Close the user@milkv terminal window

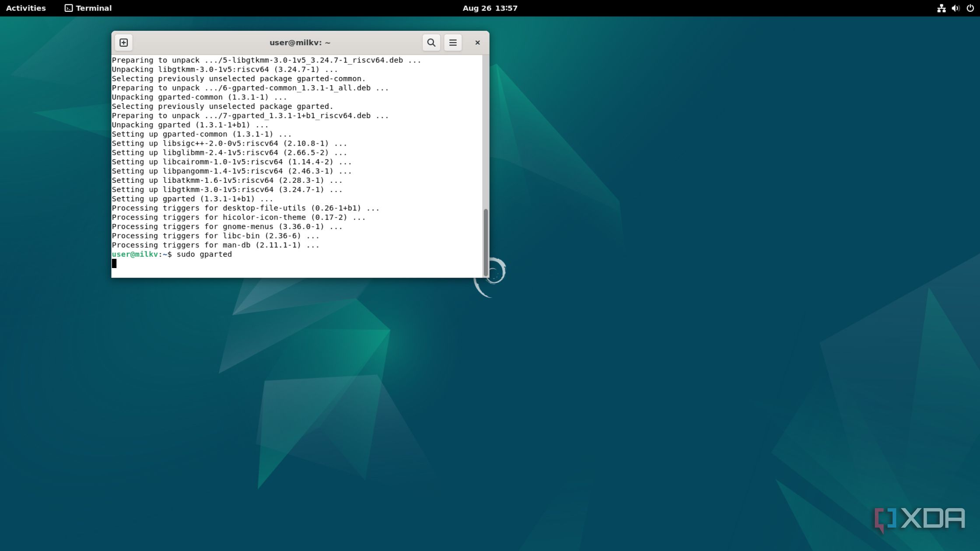pyautogui.click(x=477, y=42)
